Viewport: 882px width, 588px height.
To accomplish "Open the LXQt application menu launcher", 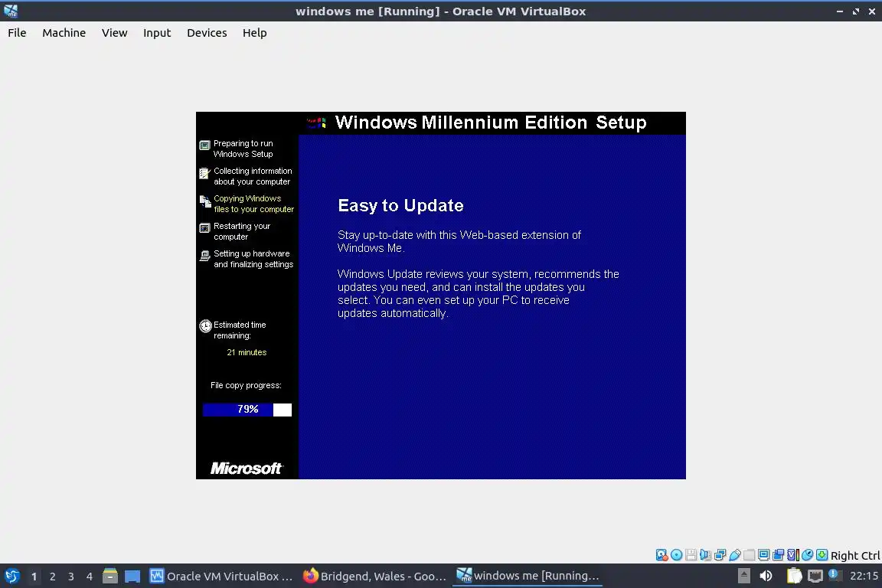I will tap(11, 577).
